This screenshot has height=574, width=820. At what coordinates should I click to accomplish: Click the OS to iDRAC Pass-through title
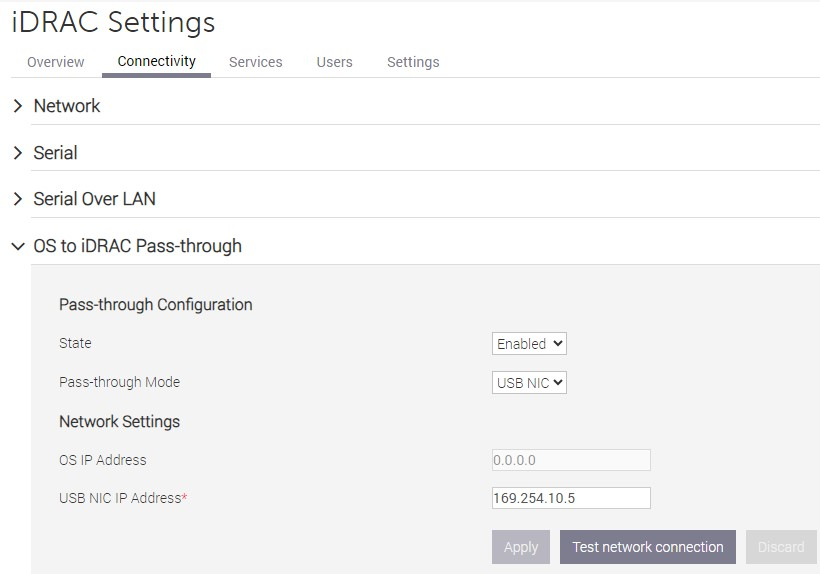(137, 246)
